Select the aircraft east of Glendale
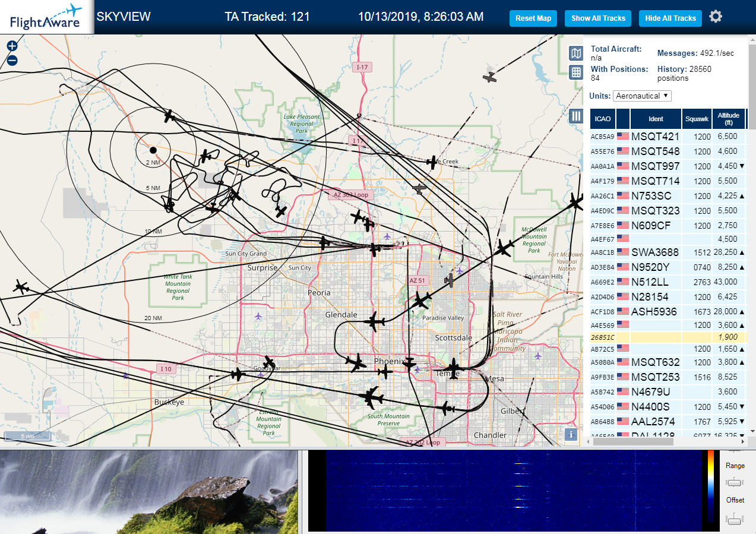The width and height of the screenshot is (756, 534). point(374,322)
